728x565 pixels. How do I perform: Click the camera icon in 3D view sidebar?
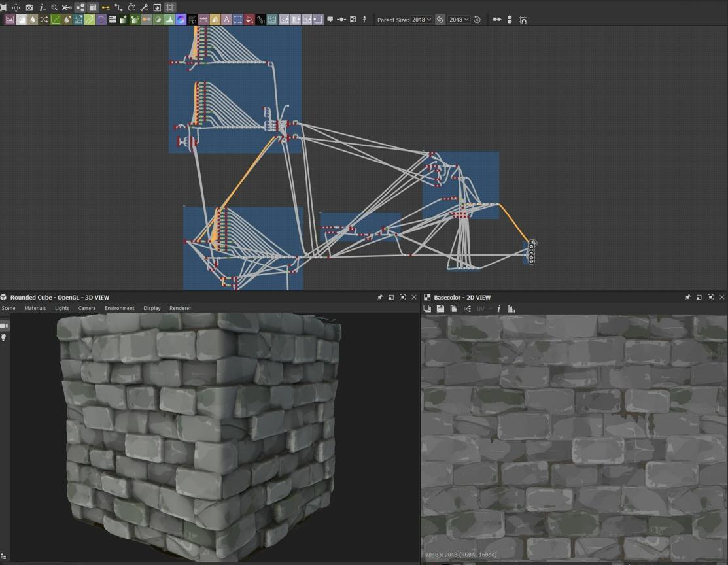[4, 326]
